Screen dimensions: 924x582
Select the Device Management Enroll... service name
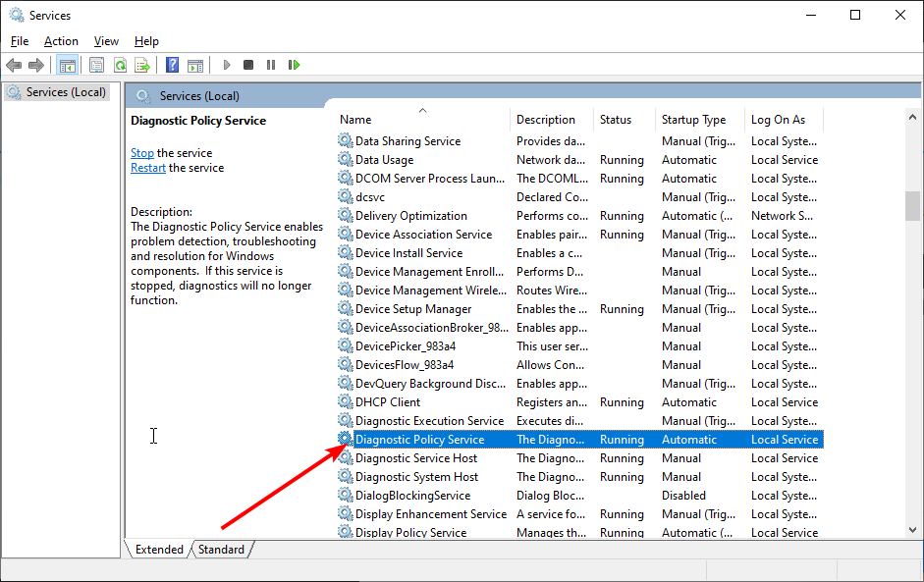coord(429,272)
